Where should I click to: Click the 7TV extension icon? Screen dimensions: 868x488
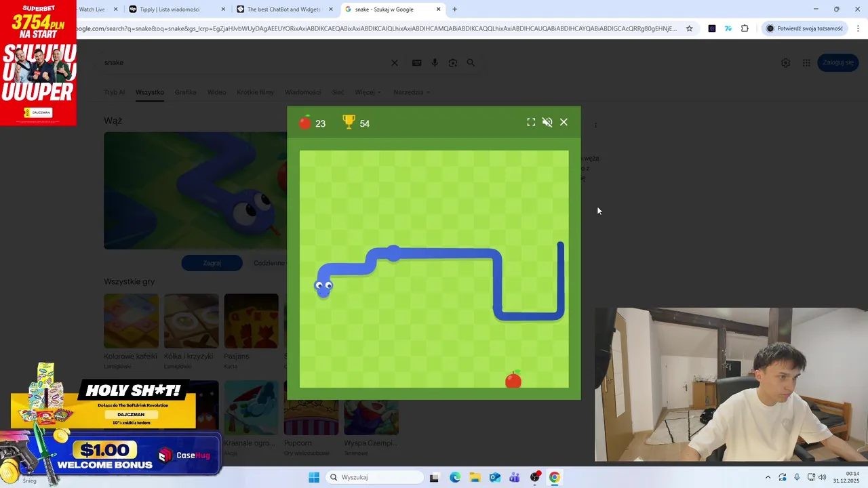tap(728, 28)
